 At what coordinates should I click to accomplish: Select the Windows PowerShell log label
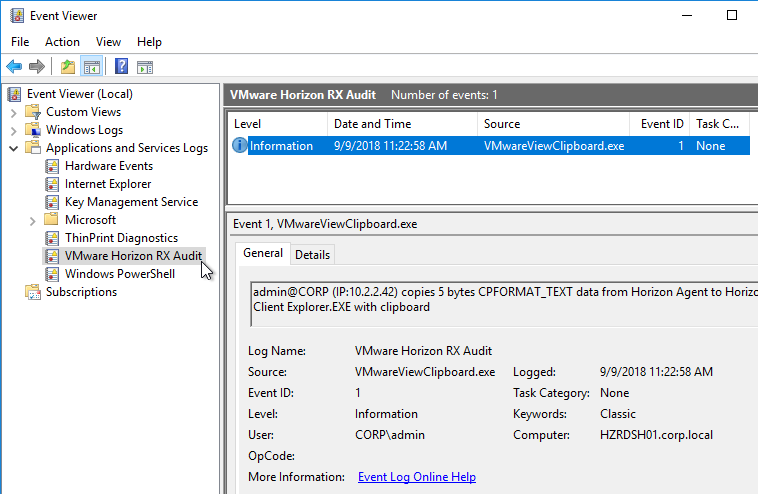(x=120, y=274)
